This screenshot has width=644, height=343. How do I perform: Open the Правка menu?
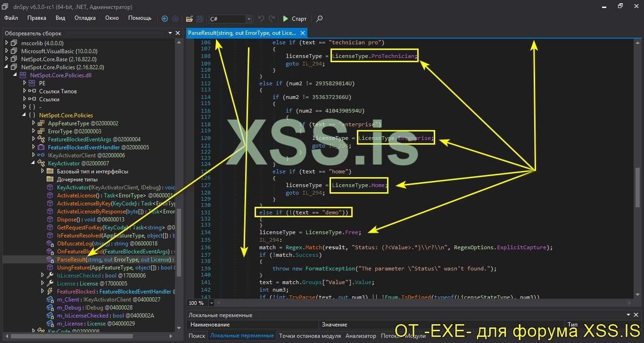click(x=37, y=18)
